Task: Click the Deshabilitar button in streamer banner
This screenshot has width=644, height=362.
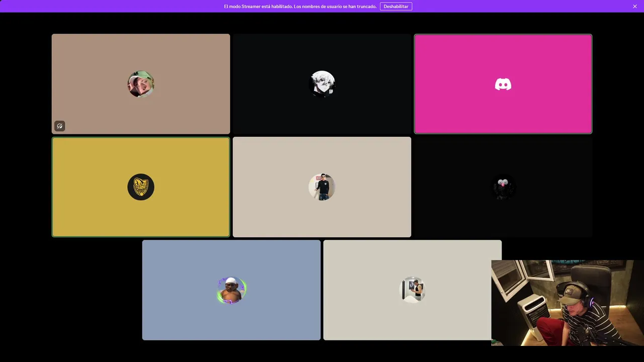Action: point(396,7)
